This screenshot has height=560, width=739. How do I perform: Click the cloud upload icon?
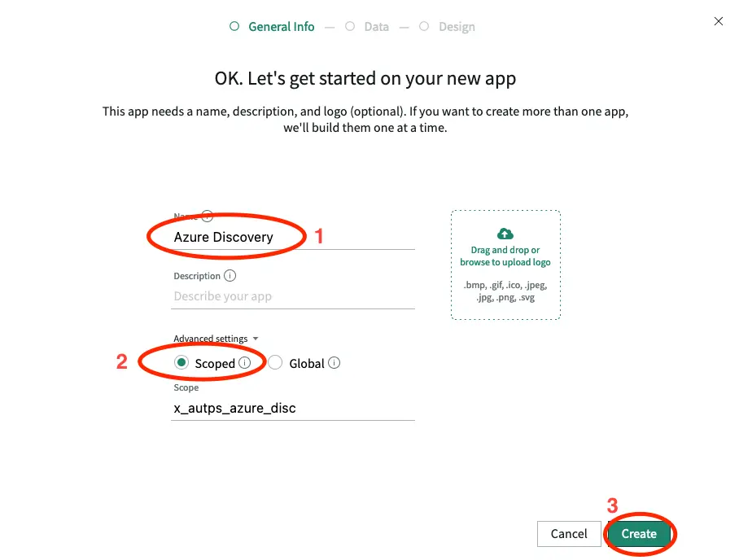click(x=505, y=234)
